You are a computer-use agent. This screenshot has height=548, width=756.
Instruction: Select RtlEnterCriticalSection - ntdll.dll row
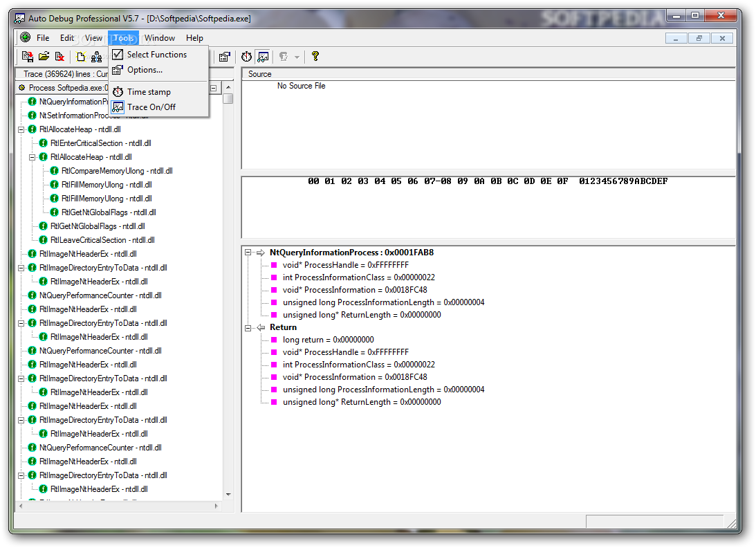[x=101, y=143]
